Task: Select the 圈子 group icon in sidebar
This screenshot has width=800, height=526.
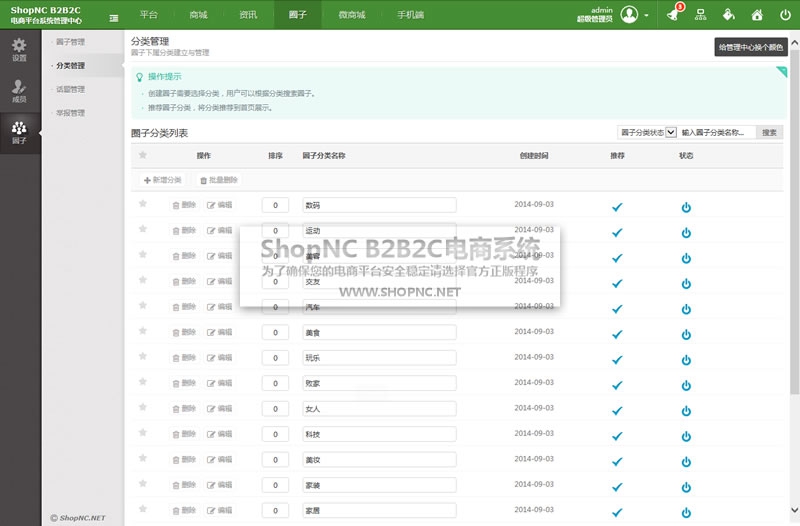Action: 19,133
